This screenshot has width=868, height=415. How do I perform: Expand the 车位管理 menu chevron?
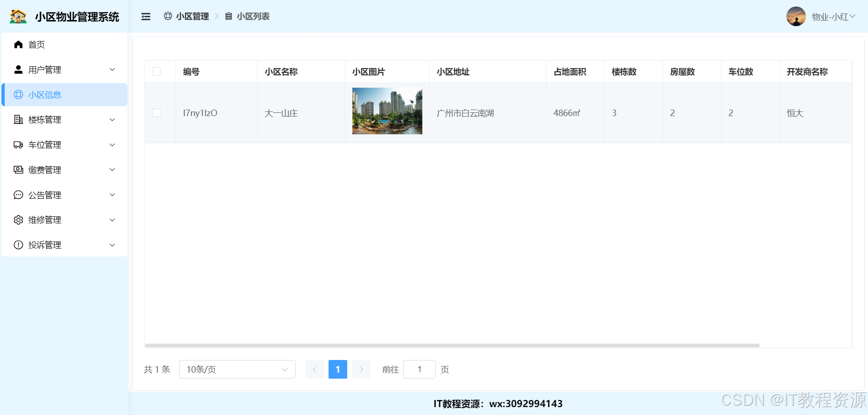tap(112, 145)
